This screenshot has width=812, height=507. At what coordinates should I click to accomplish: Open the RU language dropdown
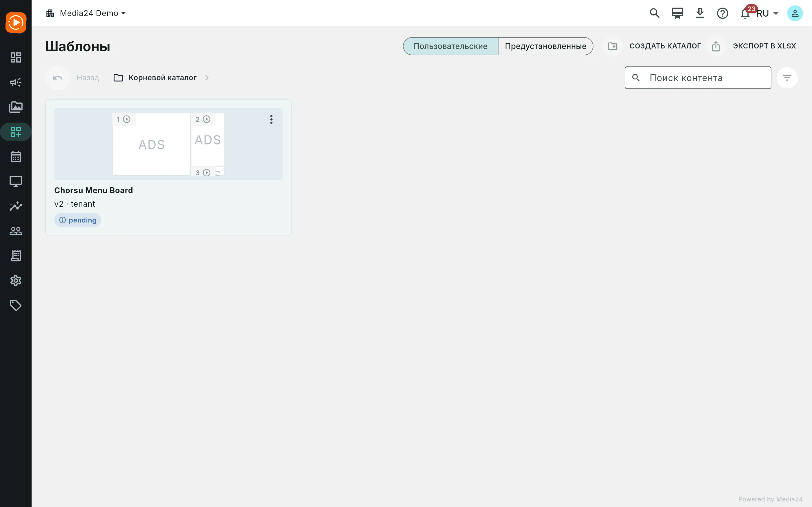click(768, 14)
